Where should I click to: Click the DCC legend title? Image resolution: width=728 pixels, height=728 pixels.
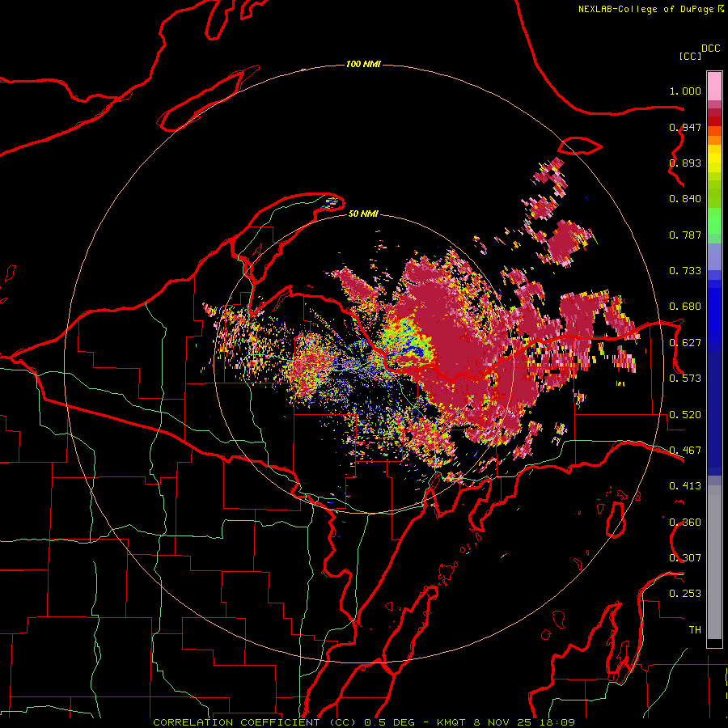pos(710,49)
